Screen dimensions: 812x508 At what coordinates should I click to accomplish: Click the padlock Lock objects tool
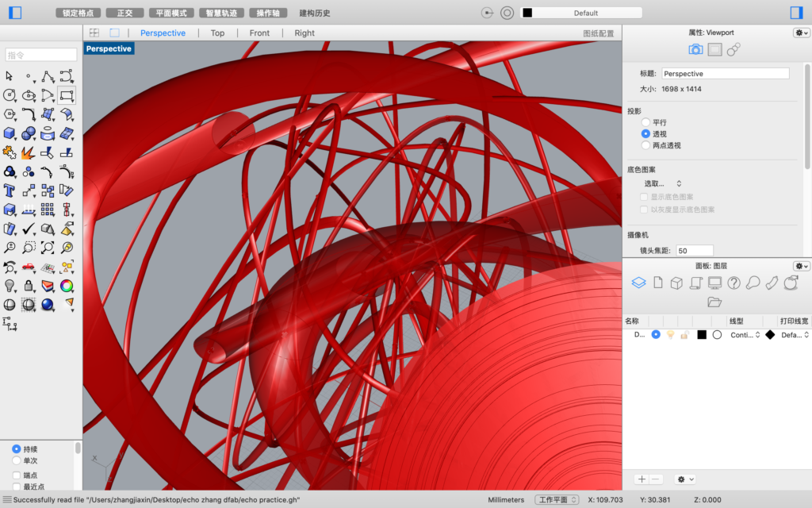[29, 286]
